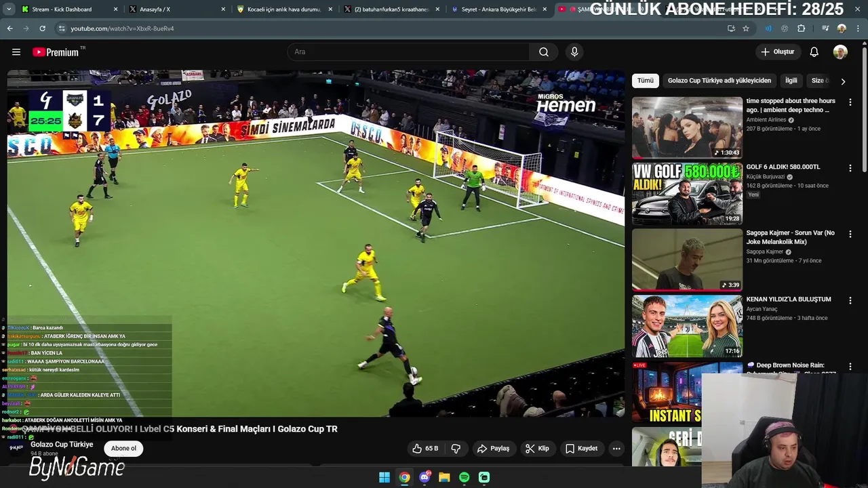This screenshot has width=868, height=488.
Task: Open the Oluştur create button
Action: (777, 52)
